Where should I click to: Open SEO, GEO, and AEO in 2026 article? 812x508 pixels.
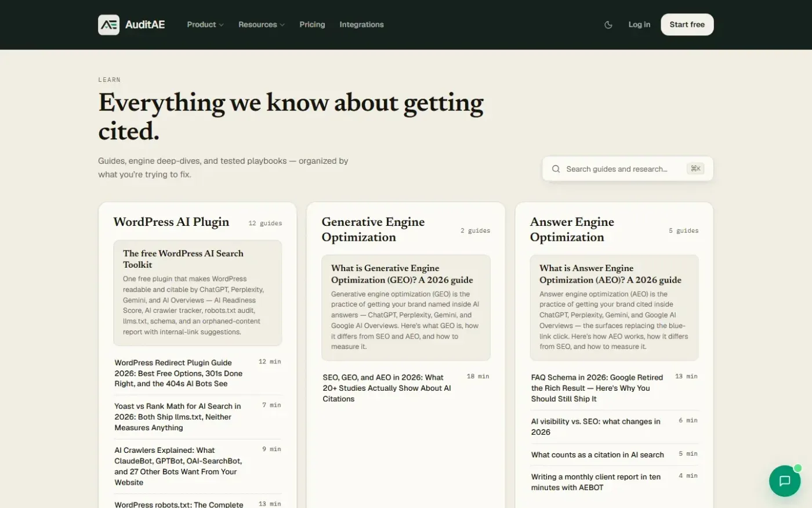(406, 388)
